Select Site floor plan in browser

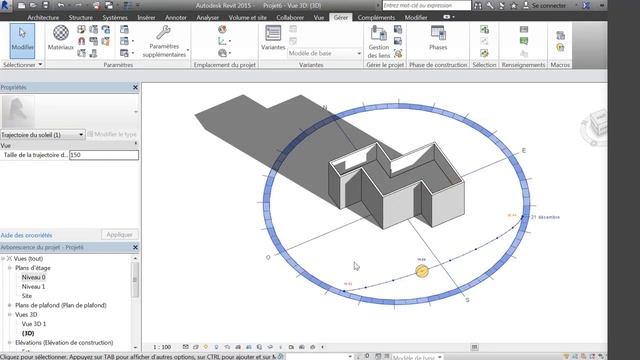[27, 296]
